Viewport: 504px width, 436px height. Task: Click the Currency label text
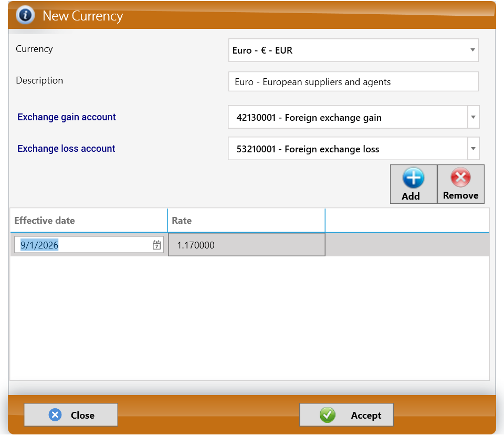point(35,49)
